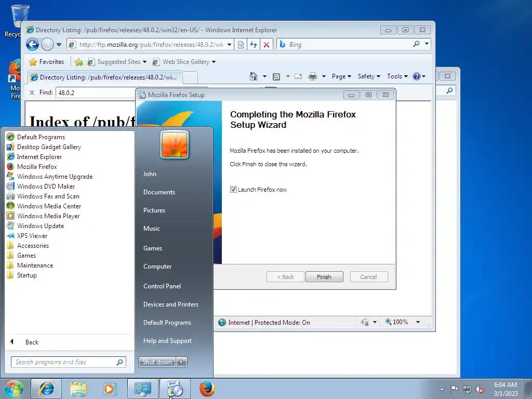Open Help and Support in Start menu
The width and height of the screenshot is (532, 399).
tap(168, 341)
